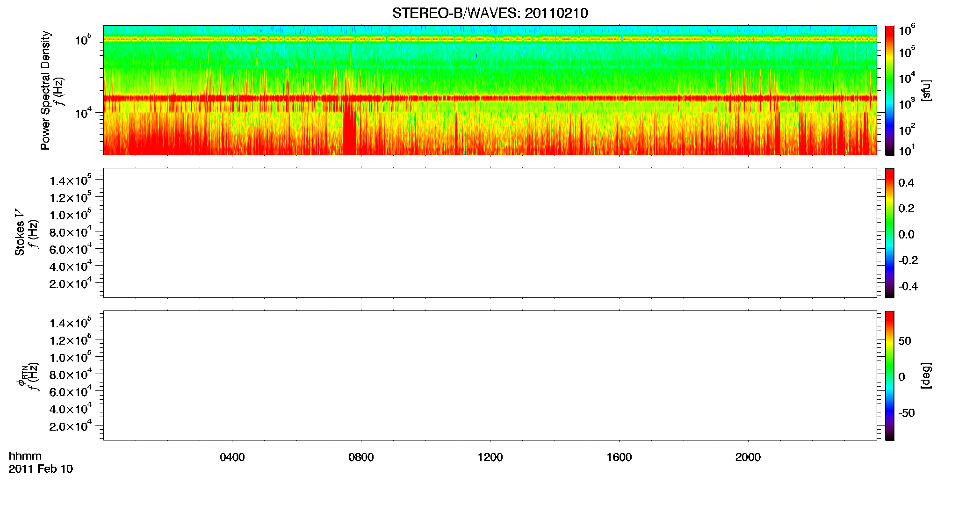The height and width of the screenshot is (505, 980).
Task: Click the Stokes V color bar
Action: click(890, 233)
